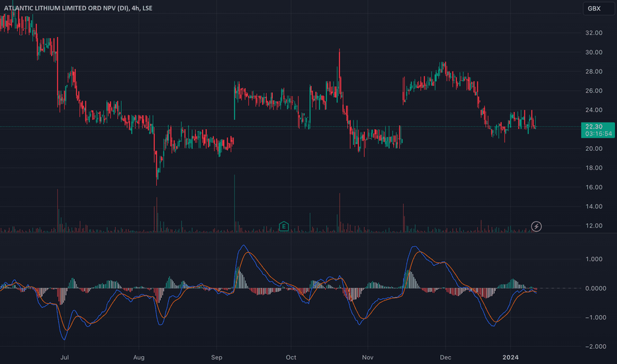Click the 0.0000 MACD axis label

tap(595, 289)
